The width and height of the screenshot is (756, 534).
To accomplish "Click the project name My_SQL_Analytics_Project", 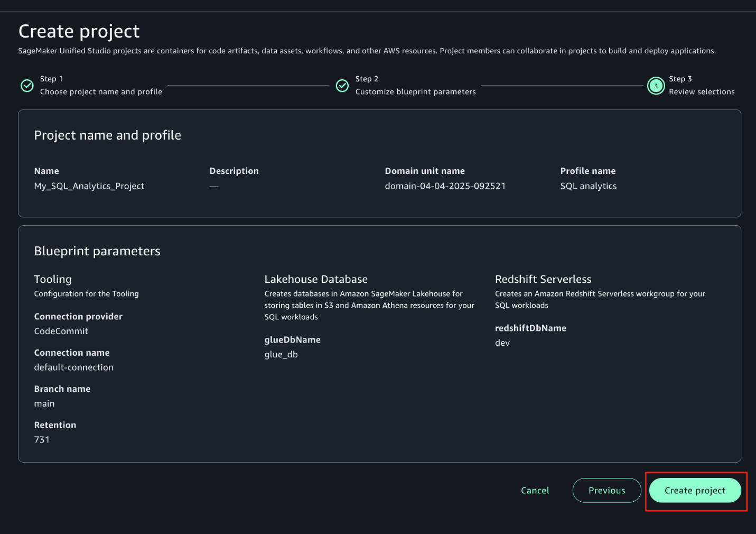I will tap(89, 186).
